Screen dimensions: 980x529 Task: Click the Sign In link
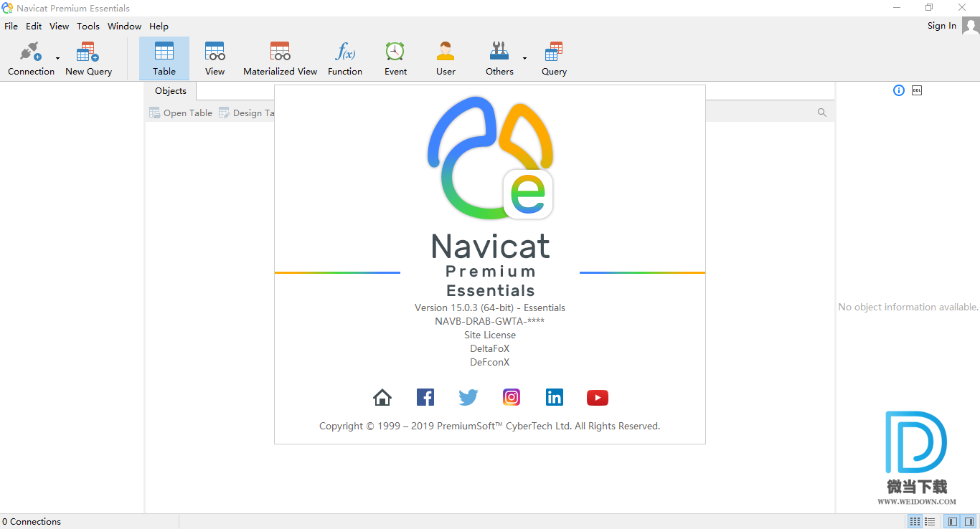(941, 26)
